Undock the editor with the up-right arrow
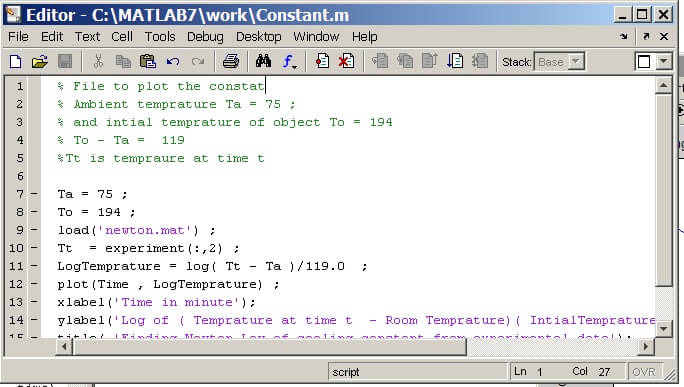This screenshot has width=684, height=387. click(646, 37)
